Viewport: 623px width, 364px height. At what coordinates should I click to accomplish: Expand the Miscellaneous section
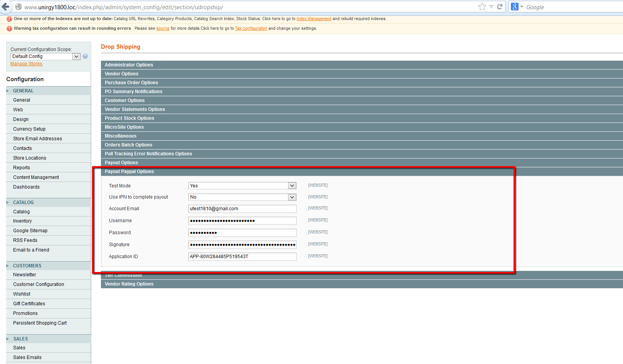(362, 136)
